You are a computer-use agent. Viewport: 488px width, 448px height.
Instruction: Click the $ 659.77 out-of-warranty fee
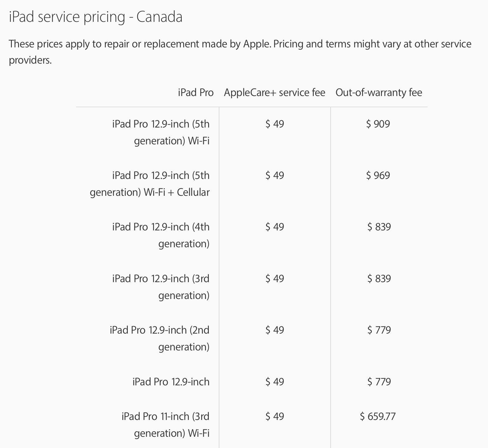(378, 417)
